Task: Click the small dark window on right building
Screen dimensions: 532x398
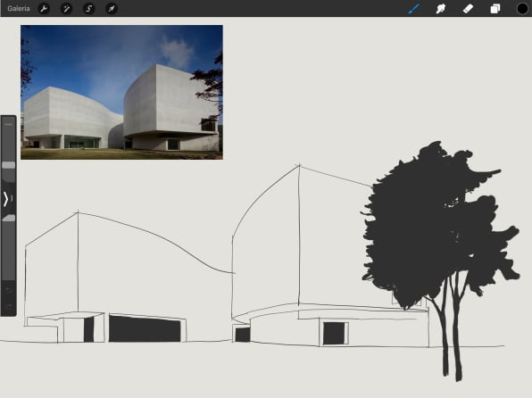Action: 334,333
